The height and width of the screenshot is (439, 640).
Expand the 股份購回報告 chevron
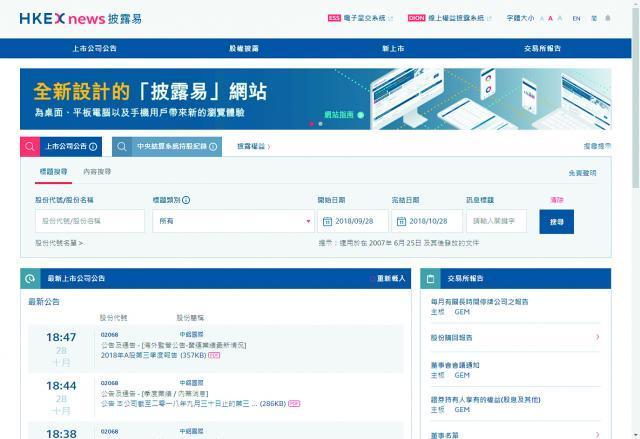click(598, 337)
